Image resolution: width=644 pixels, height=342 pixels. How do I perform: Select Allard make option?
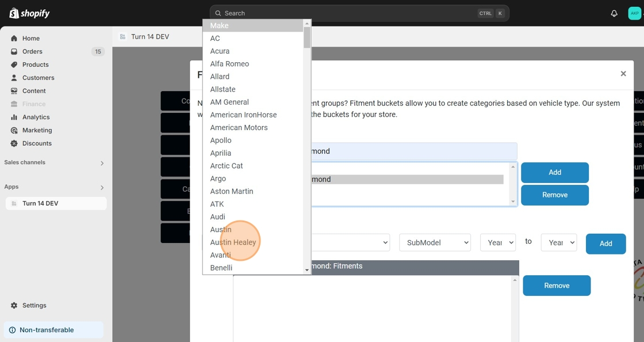[x=252, y=77]
